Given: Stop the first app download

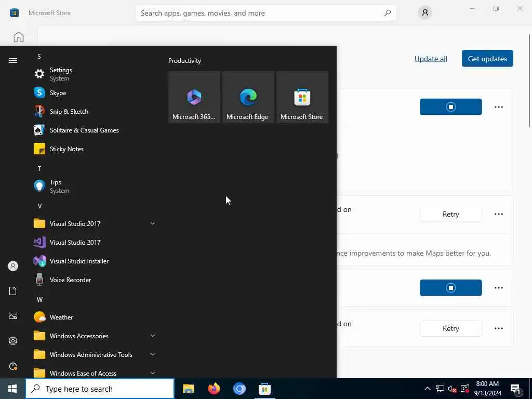Looking at the screenshot, I should coord(450,107).
